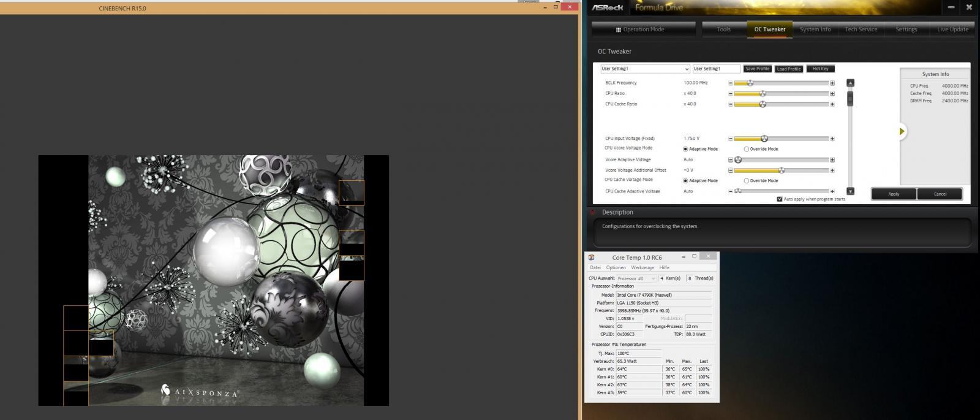Decrease Vcore Voltage Additional Offset minus icon
Viewport: 980px width, 420px height.
pos(731,170)
